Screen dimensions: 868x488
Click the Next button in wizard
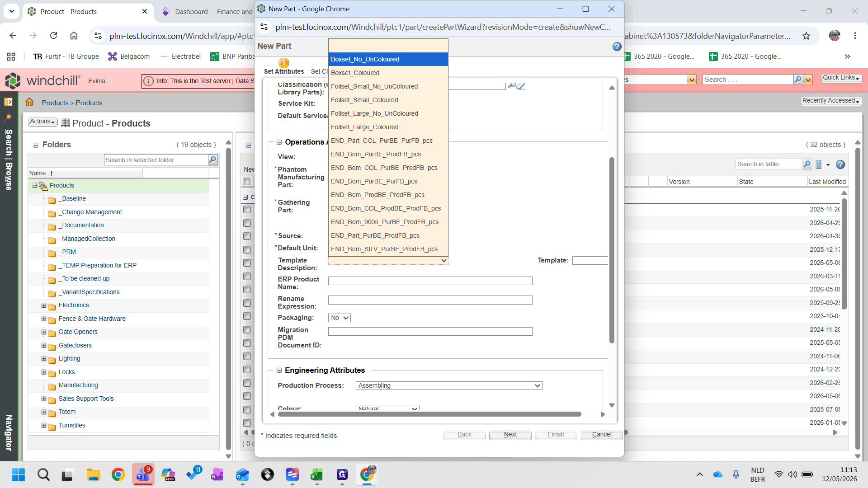510,435
